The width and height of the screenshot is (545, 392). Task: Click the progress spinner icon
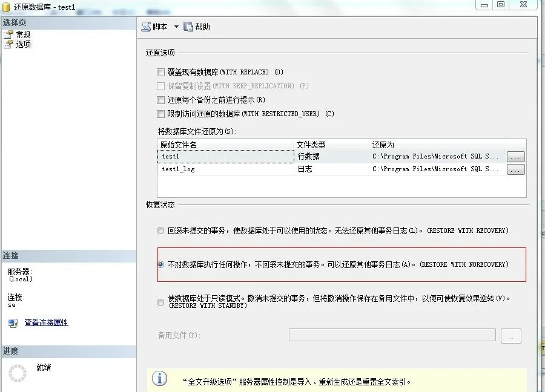[x=18, y=373]
